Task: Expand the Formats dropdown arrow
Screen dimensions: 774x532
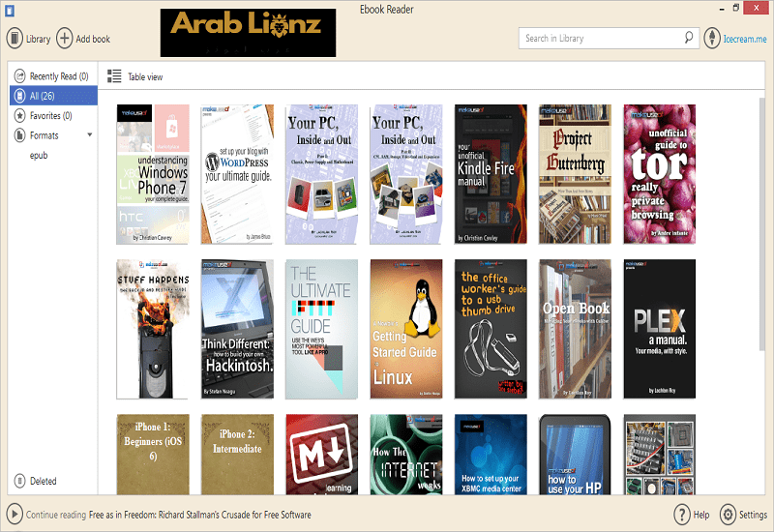Action: click(x=90, y=134)
